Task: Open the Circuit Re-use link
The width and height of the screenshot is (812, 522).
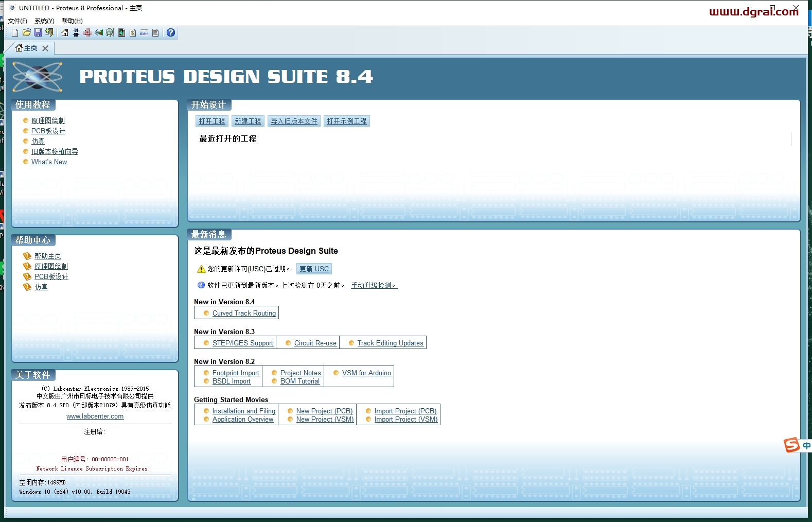Action: [315, 343]
